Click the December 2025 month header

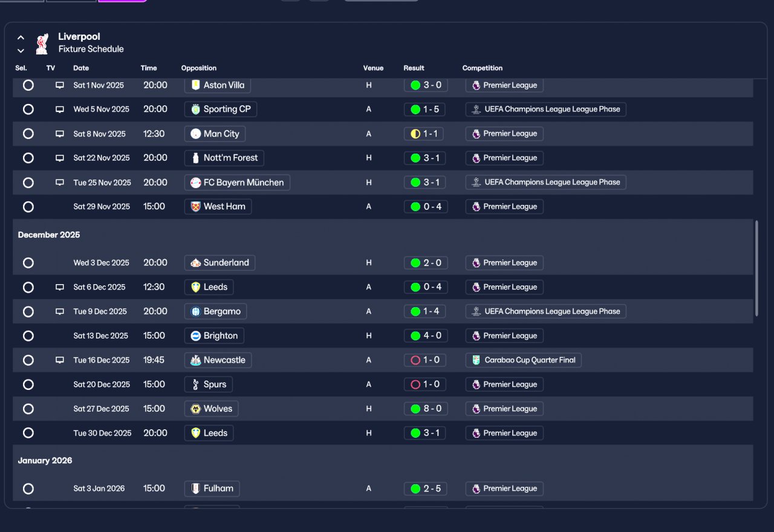coord(49,235)
